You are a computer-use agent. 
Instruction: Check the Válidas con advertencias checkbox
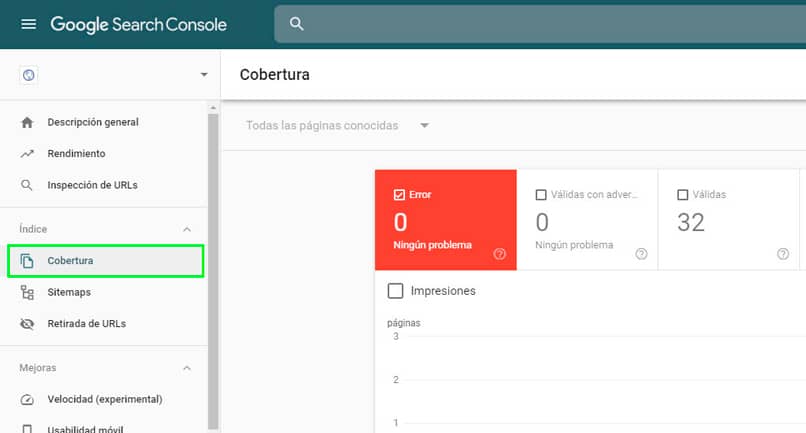tap(541, 195)
